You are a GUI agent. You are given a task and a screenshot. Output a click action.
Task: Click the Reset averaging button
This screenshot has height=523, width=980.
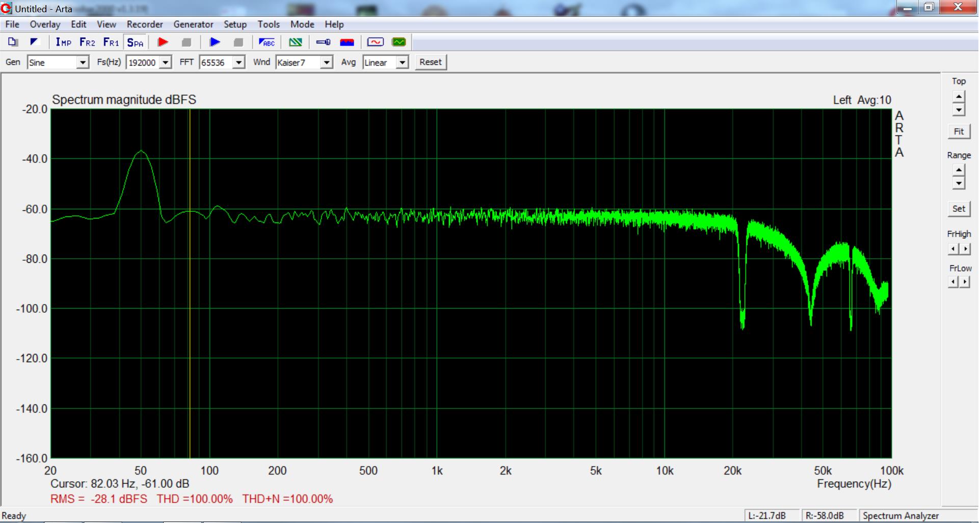(x=431, y=62)
